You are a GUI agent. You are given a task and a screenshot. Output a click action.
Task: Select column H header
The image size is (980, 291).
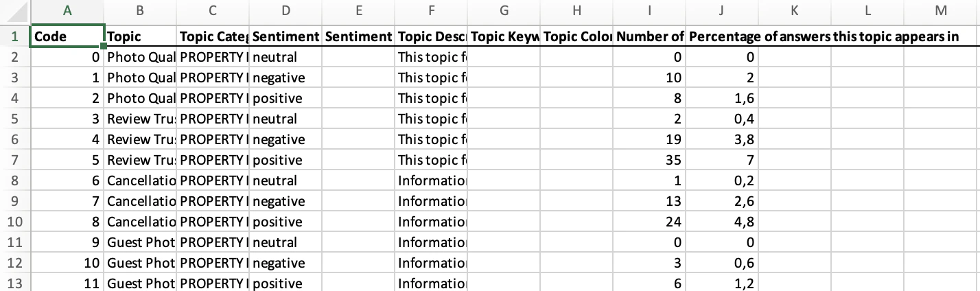(x=576, y=11)
